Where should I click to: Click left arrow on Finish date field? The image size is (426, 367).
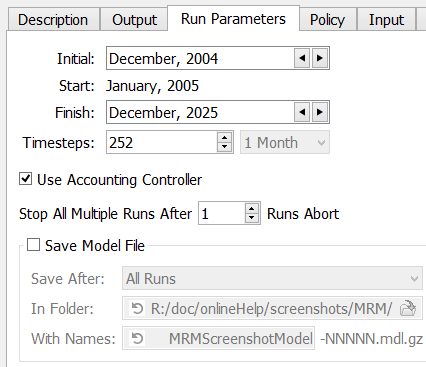coord(302,112)
